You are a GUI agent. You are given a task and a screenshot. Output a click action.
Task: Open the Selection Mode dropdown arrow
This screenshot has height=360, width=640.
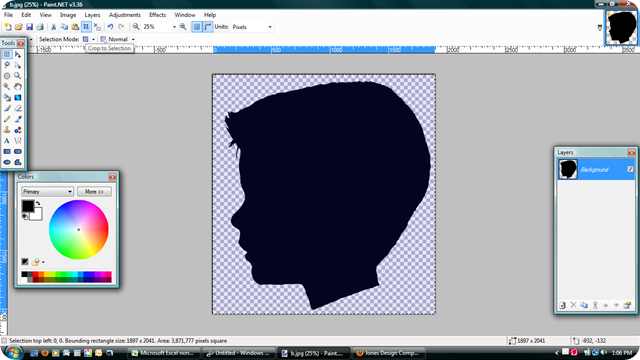pos(93,39)
